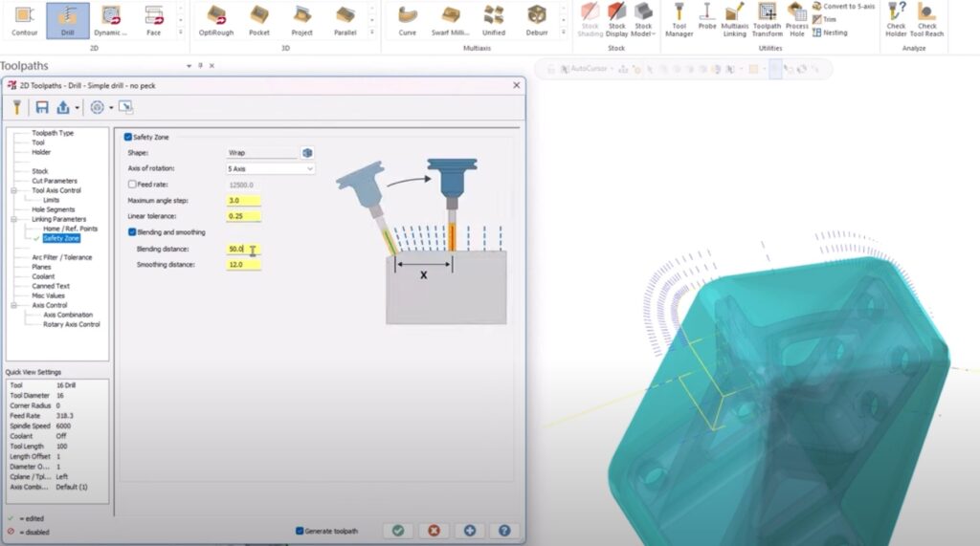This screenshot has width=980, height=546.
Task: Click the Smoothing distance field
Action: 244,265
